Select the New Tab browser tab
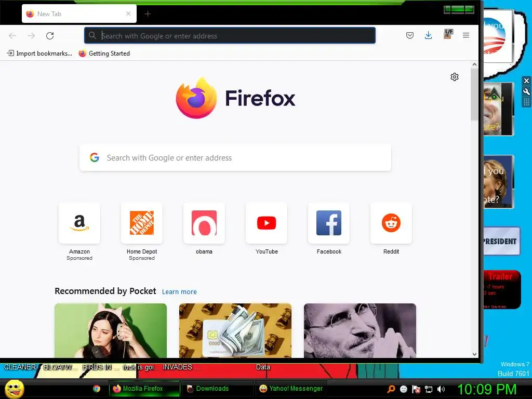Image resolution: width=532 pixels, height=399 pixels. [x=79, y=14]
